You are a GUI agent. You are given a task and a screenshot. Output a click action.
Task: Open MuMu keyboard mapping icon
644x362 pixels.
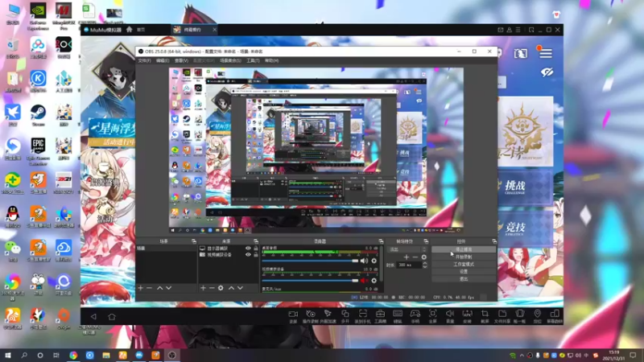398,315
